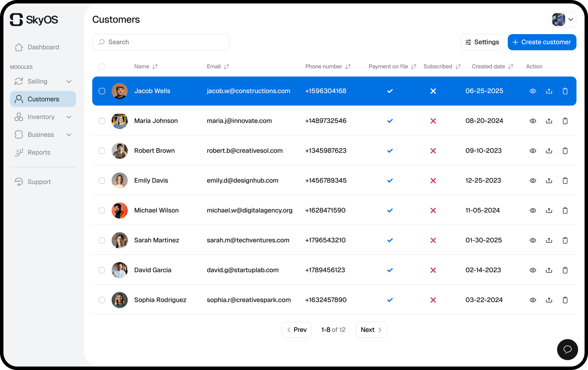
Task: Select David Garcia row checkbox
Action: tap(102, 270)
